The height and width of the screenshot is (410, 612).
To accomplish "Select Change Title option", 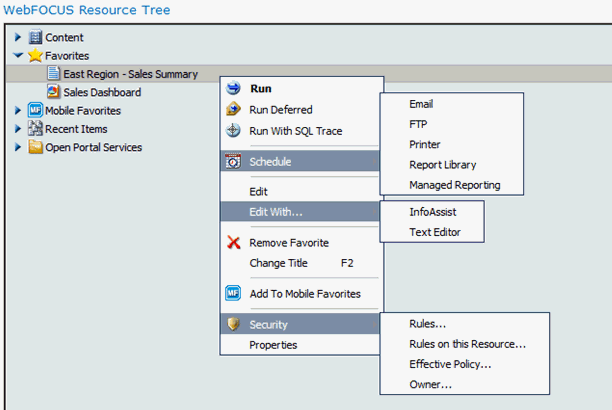I will pos(301,263).
